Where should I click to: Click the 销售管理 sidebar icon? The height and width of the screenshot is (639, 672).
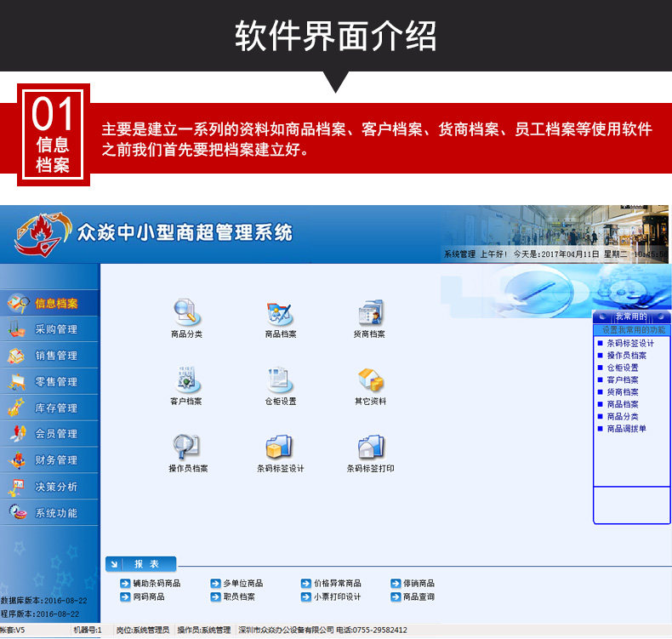tap(16, 356)
